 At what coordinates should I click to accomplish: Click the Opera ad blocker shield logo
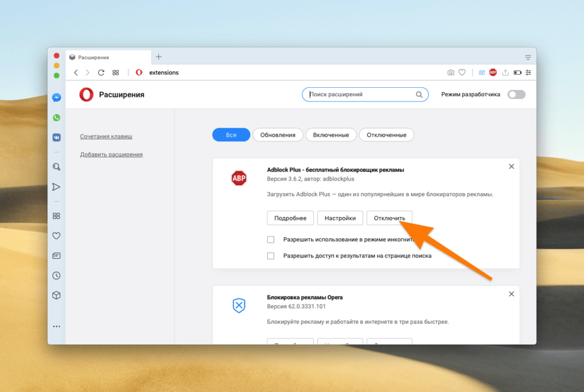click(239, 306)
